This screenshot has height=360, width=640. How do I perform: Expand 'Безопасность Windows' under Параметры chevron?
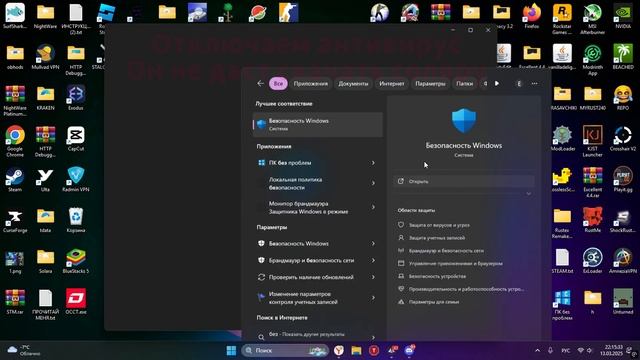[373, 243]
